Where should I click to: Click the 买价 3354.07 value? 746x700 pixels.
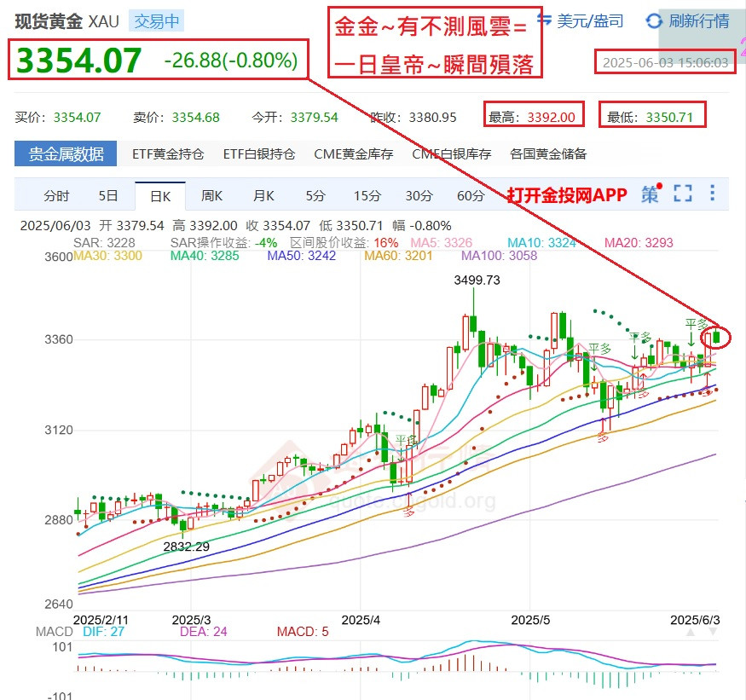pyautogui.click(x=77, y=117)
